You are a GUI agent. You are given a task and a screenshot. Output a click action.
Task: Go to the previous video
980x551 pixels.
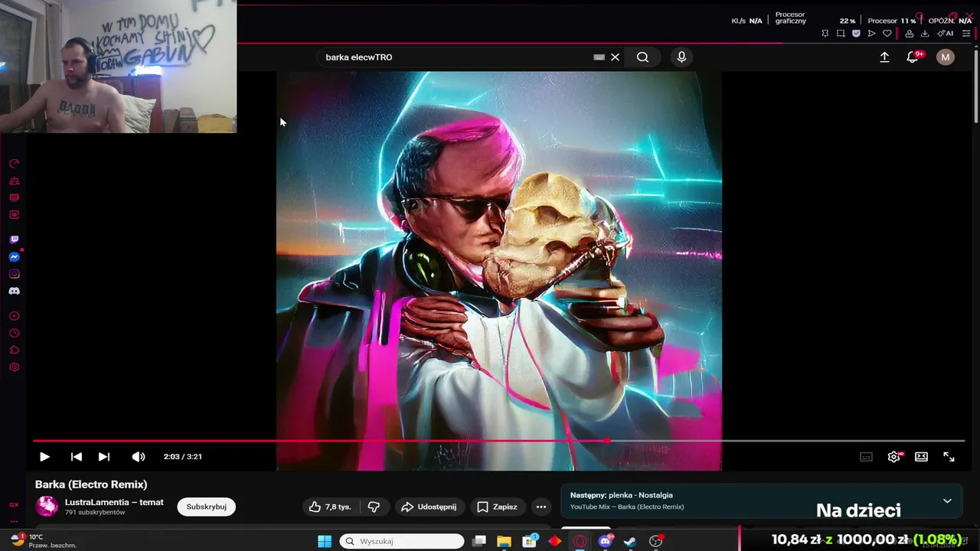(77, 457)
